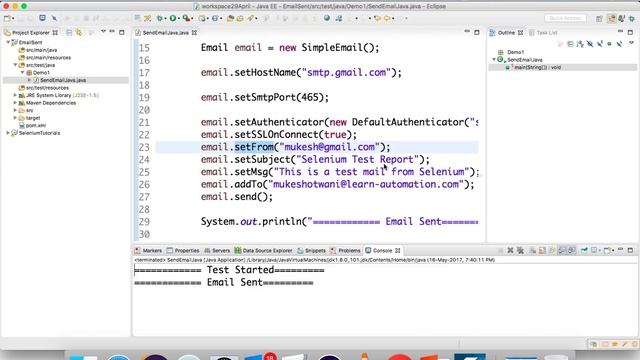
Task: Open the Outline view menu arrow
Action: point(631,43)
